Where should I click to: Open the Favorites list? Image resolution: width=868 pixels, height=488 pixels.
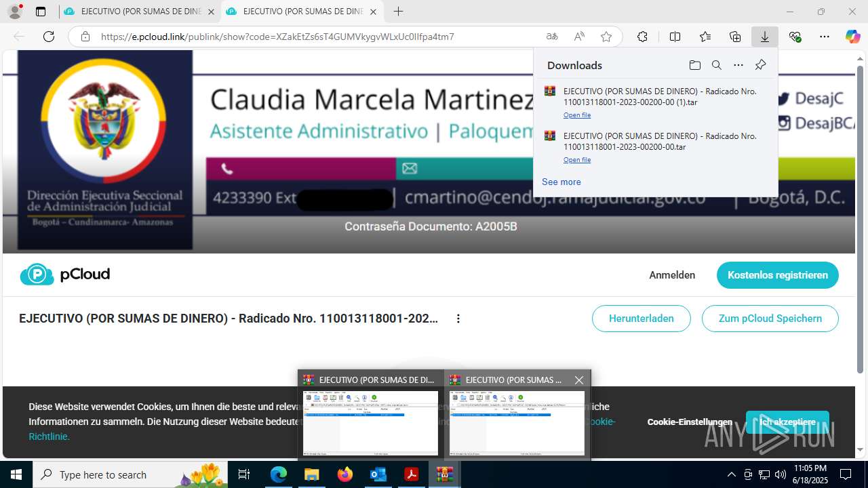[705, 37]
